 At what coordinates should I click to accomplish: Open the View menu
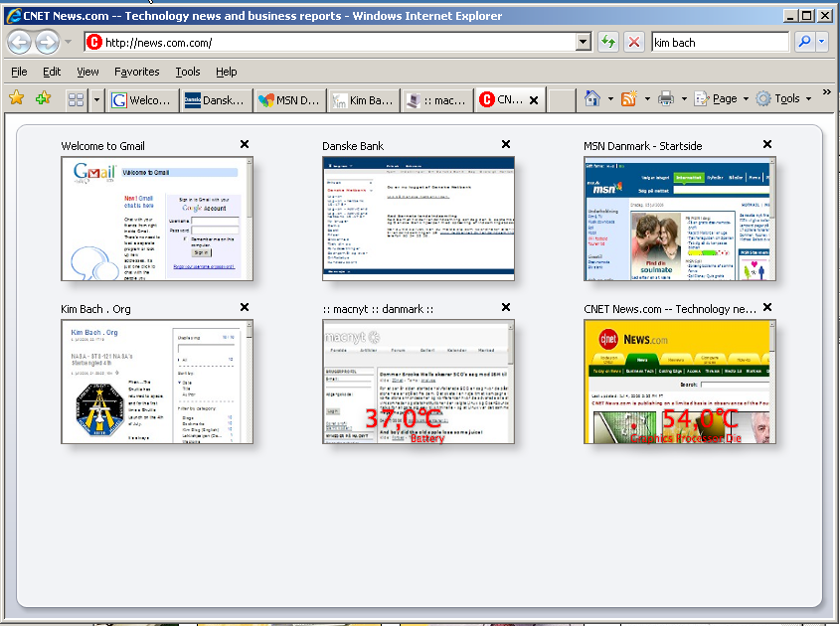pos(87,72)
